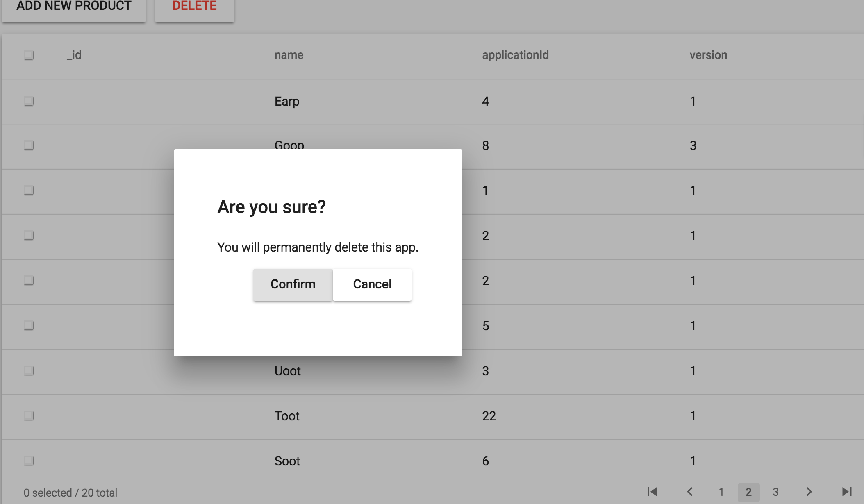The height and width of the screenshot is (504, 864).
Task: Jump to last page icon
Action: [847, 492]
